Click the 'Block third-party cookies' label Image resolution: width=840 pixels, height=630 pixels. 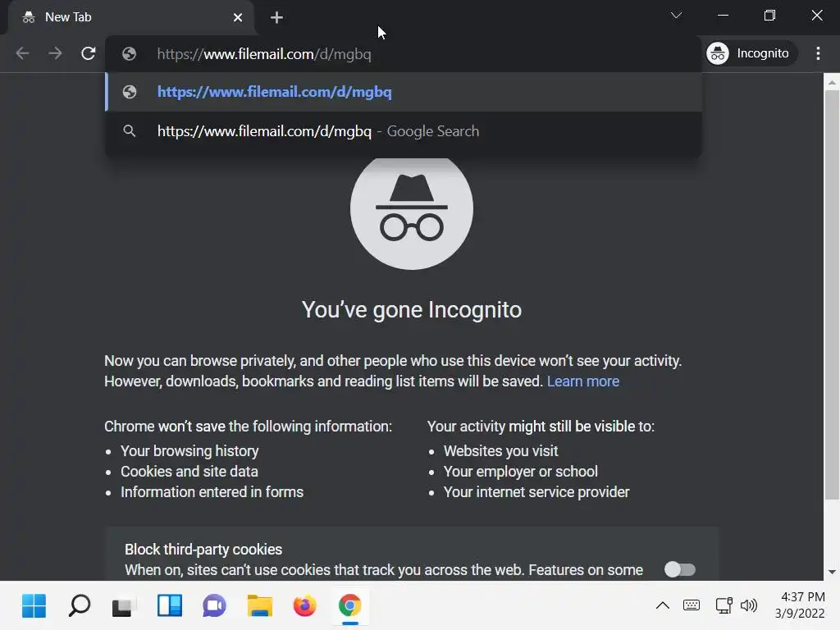[203, 549]
